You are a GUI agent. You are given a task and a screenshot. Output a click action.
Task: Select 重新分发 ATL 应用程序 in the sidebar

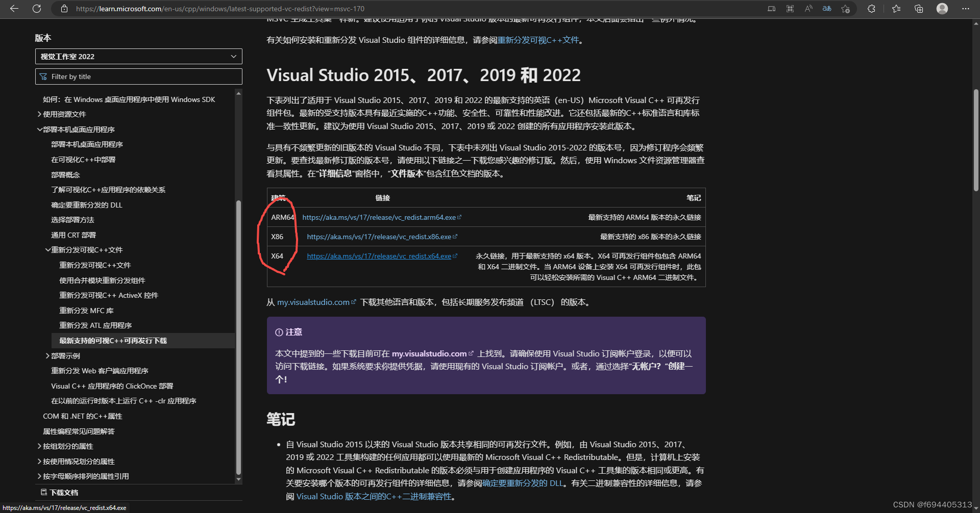click(95, 325)
